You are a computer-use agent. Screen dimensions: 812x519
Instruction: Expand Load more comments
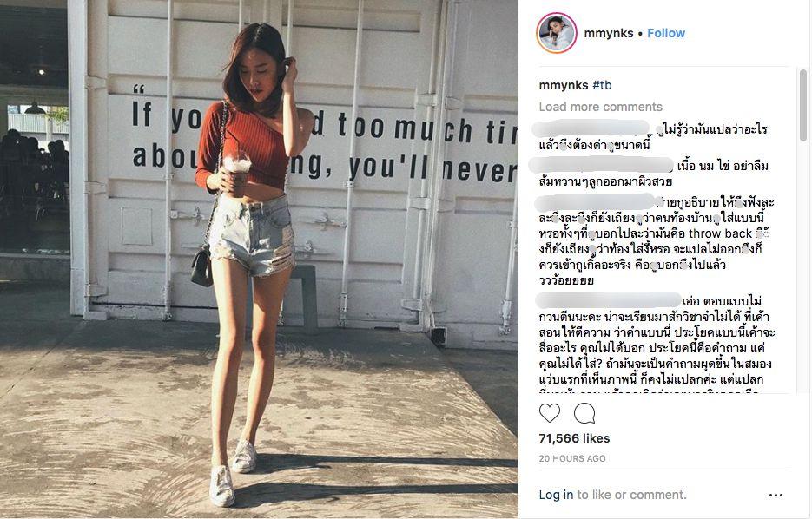click(x=601, y=107)
